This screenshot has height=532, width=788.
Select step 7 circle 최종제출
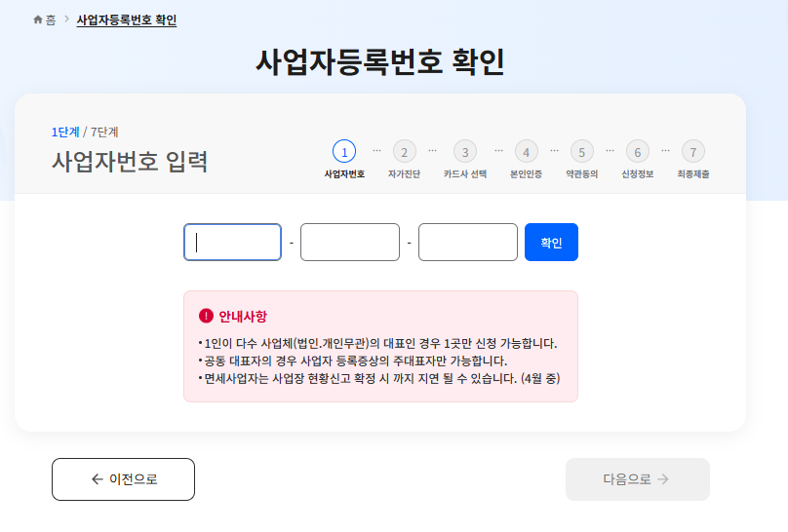click(x=693, y=151)
